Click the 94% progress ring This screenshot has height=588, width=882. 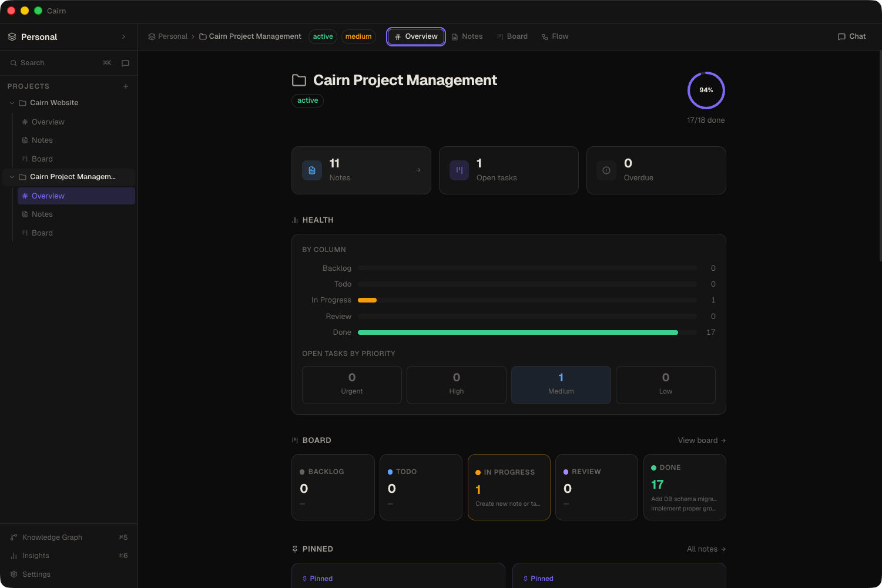(x=706, y=90)
